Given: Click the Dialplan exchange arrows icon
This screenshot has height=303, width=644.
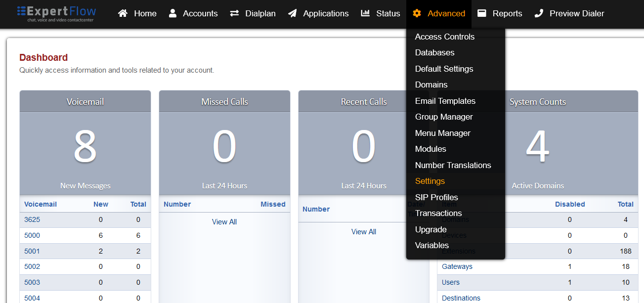Looking at the screenshot, I should pos(234,13).
